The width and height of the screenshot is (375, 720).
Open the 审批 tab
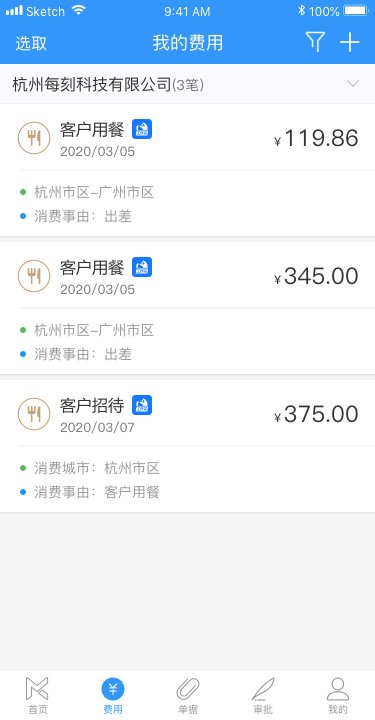[263, 696]
